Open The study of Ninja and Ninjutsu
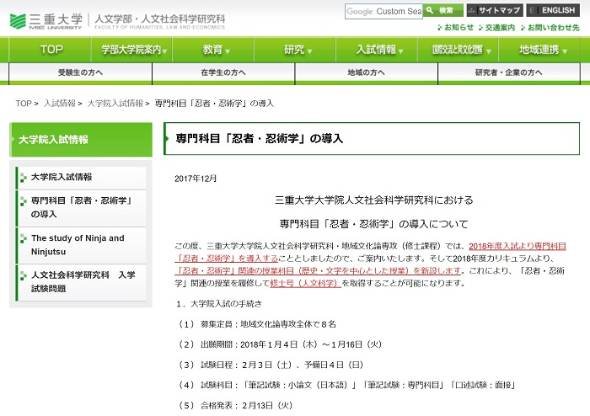 coord(81,245)
